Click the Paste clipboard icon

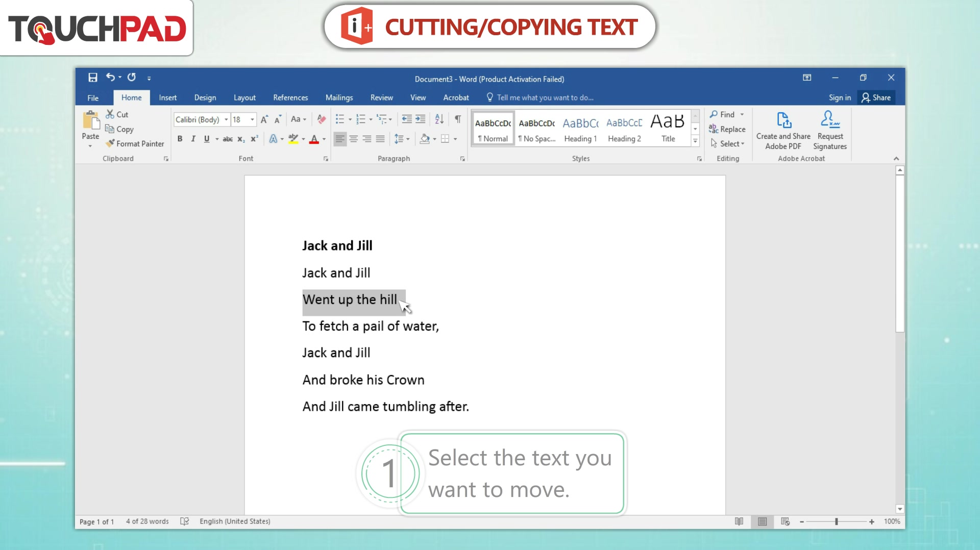(x=91, y=120)
